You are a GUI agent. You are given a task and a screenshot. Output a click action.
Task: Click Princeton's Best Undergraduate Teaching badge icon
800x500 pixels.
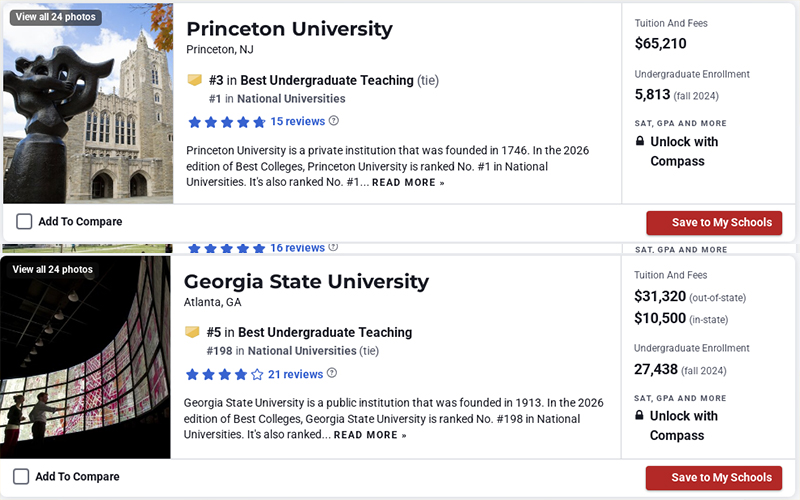point(195,80)
